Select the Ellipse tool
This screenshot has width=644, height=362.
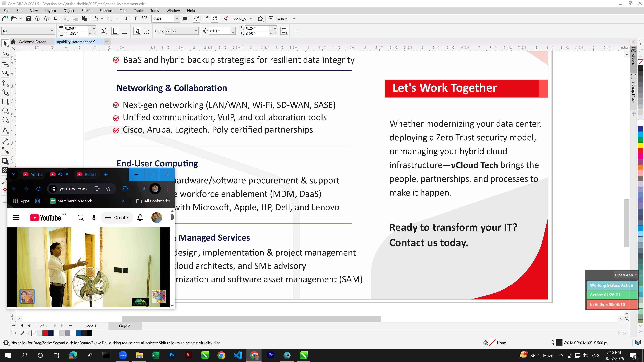point(5,111)
